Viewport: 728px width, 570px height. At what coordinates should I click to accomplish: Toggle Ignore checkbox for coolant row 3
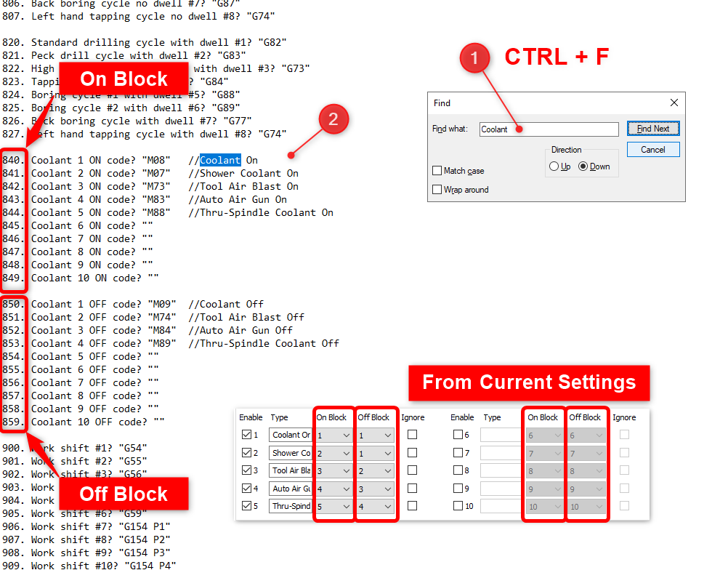[412, 470]
